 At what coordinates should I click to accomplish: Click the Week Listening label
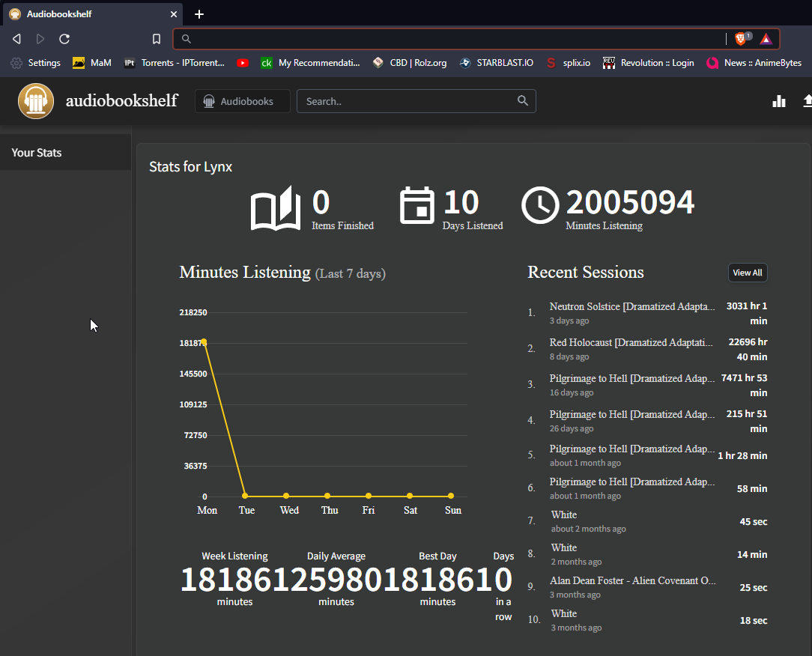[234, 556]
